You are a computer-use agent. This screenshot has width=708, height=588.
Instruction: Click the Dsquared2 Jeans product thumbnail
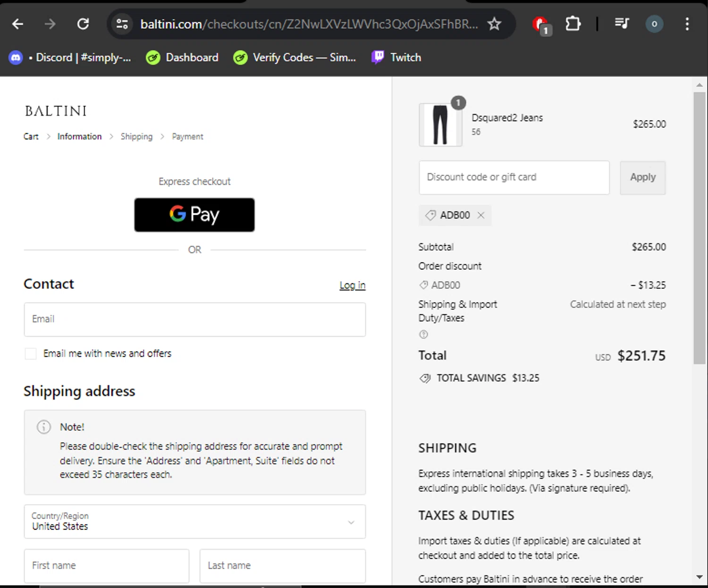[440, 125]
